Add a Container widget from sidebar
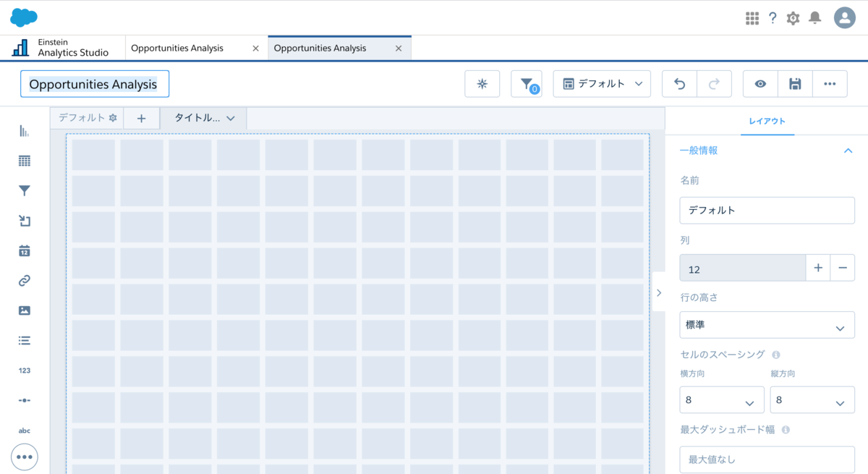Viewport: 868px width, 474px height. pos(25,221)
